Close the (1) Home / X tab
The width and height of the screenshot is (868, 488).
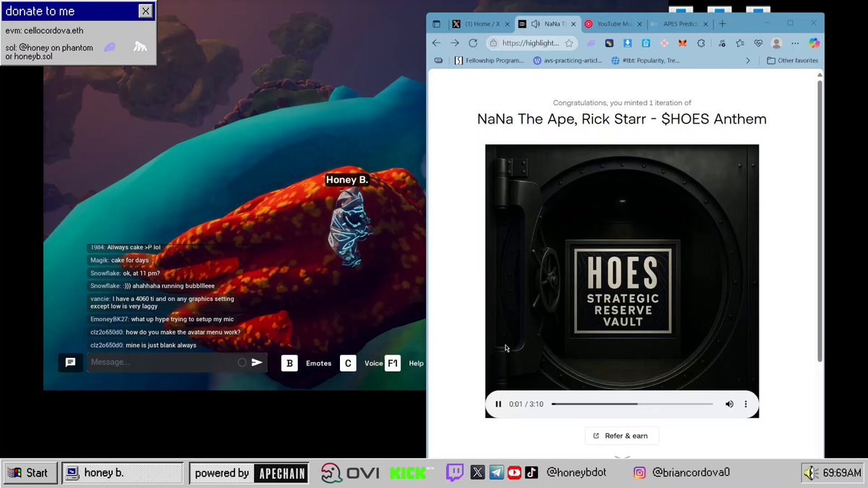point(507,24)
